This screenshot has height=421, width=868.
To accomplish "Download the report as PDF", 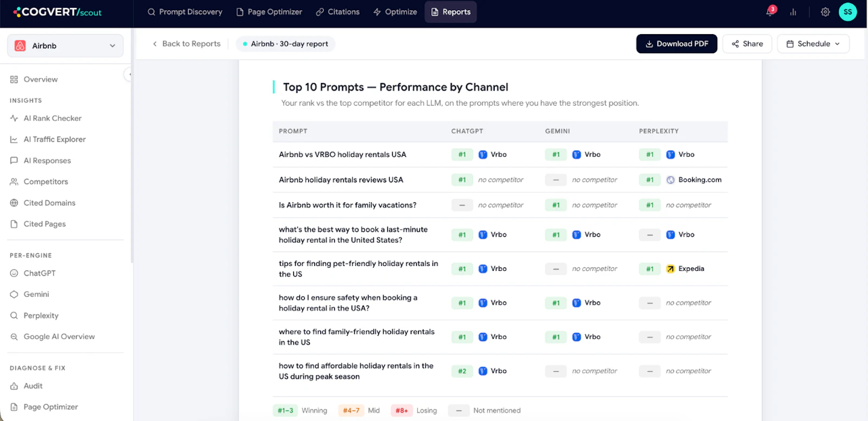I will tap(676, 44).
